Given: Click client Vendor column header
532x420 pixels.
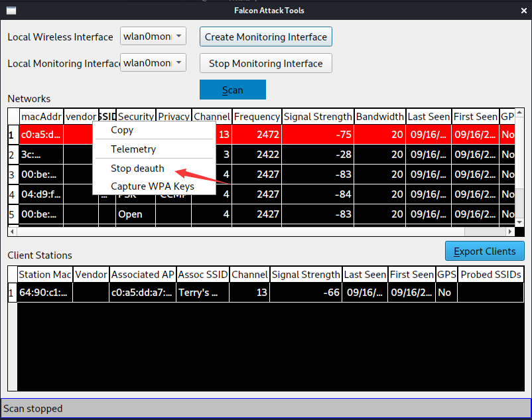Looking at the screenshot, I should tap(91, 274).
